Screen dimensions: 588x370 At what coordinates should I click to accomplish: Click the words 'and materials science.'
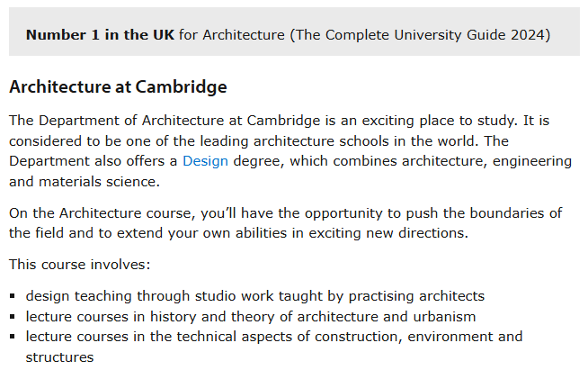pyautogui.click(x=85, y=182)
